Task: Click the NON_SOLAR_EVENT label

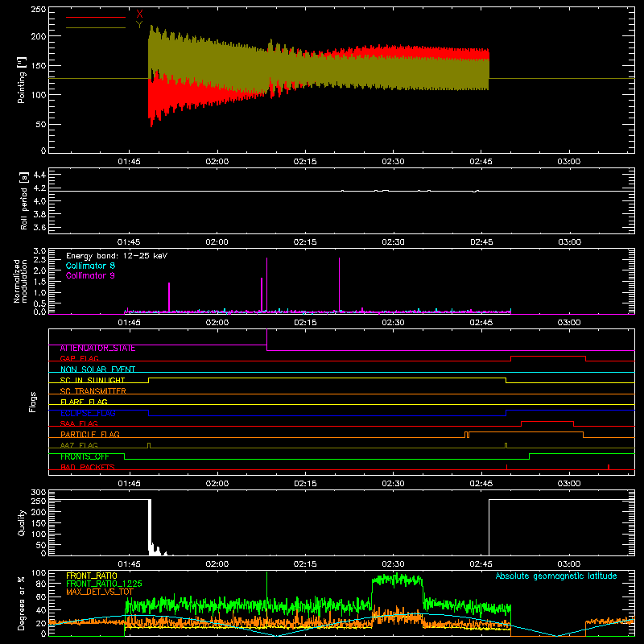Action: [x=97, y=369]
